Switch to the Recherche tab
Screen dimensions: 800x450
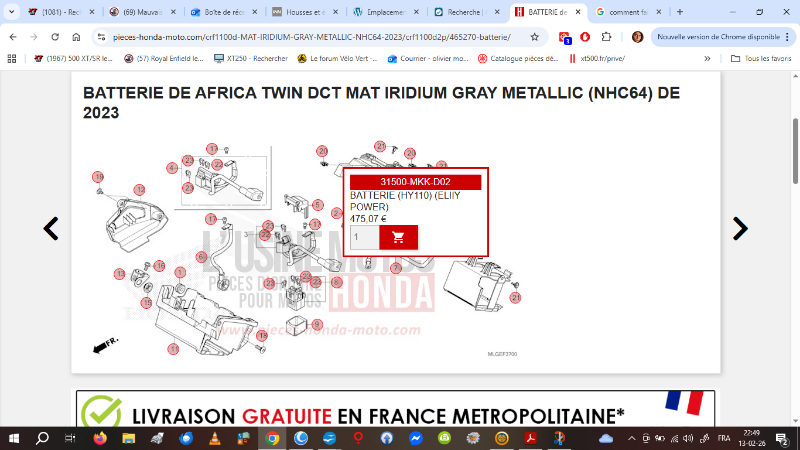(x=467, y=12)
